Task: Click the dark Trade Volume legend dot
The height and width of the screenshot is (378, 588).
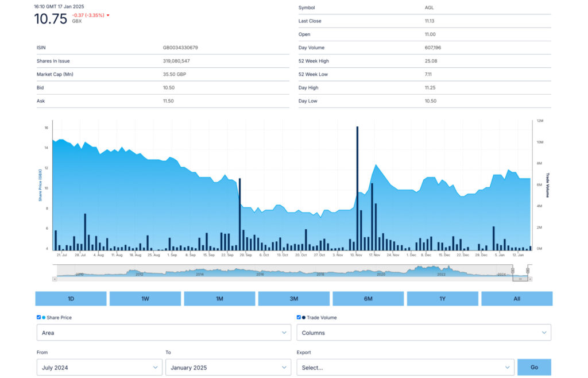Action: pos(304,318)
